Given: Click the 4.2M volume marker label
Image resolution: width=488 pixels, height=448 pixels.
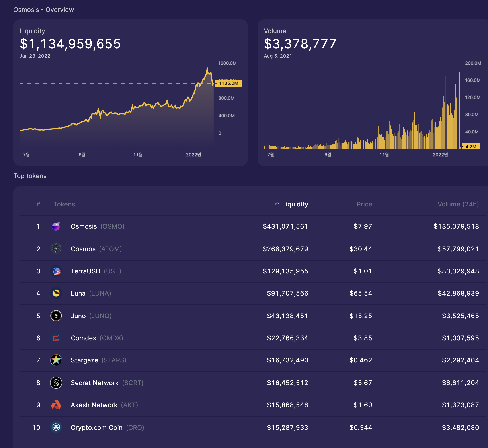Looking at the screenshot, I should tap(470, 146).
